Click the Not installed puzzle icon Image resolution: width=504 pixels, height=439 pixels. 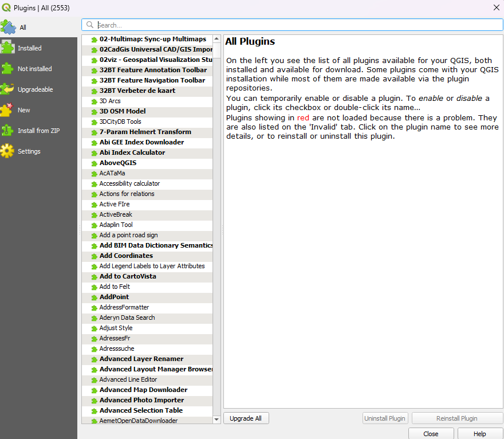(7, 69)
